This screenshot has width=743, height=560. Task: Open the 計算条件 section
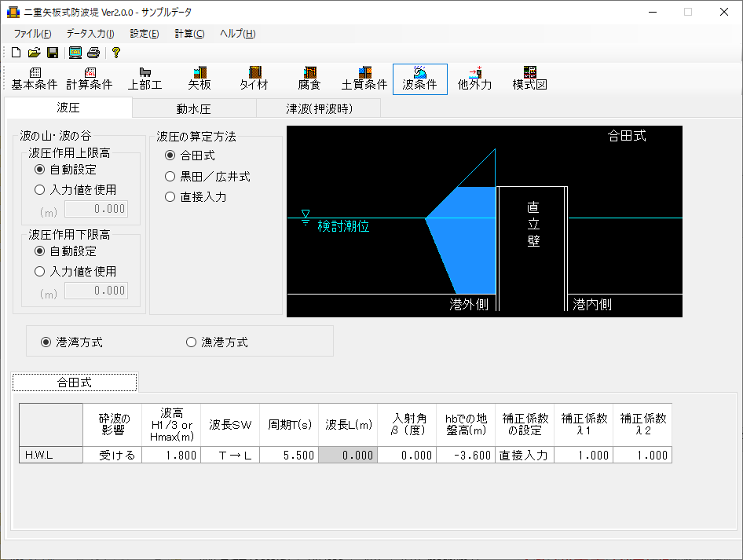click(90, 79)
